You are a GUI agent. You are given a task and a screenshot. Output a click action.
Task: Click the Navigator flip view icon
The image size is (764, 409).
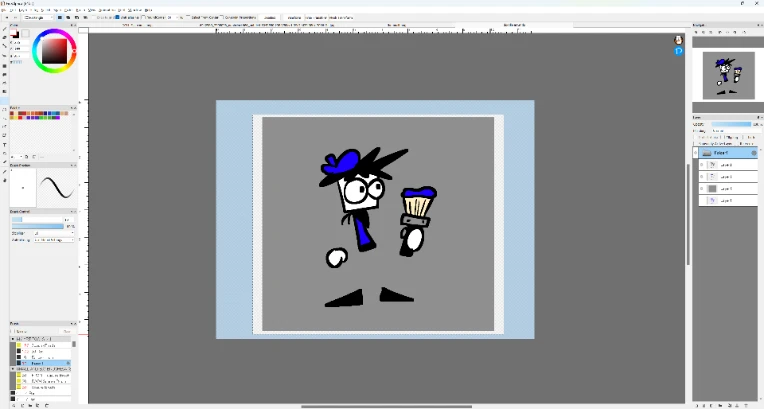[x=744, y=32]
